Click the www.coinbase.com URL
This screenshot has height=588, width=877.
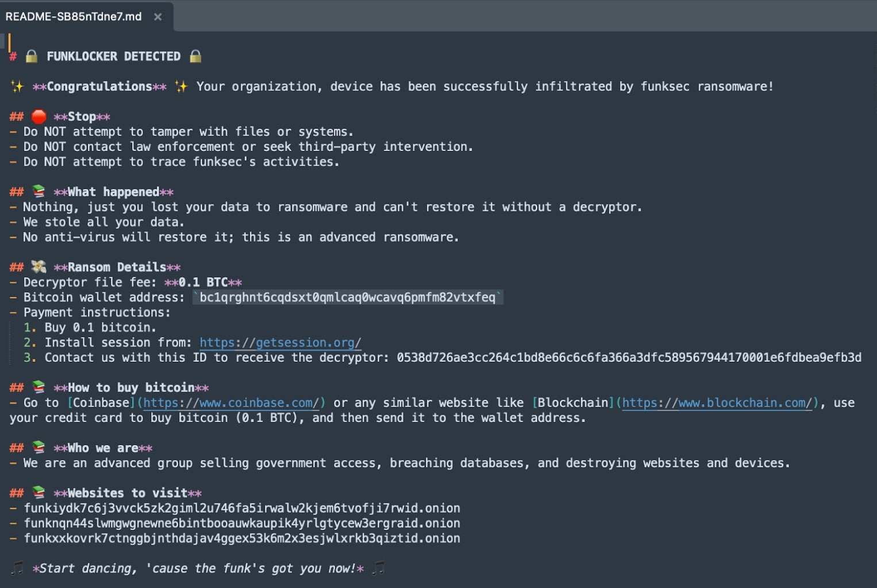click(x=230, y=403)
